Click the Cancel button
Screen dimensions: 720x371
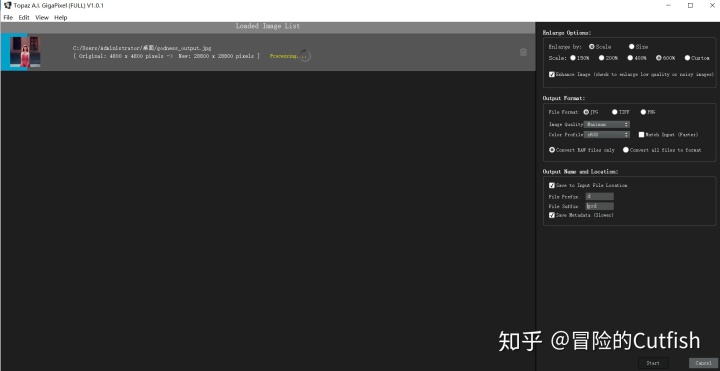click(703, 363)
